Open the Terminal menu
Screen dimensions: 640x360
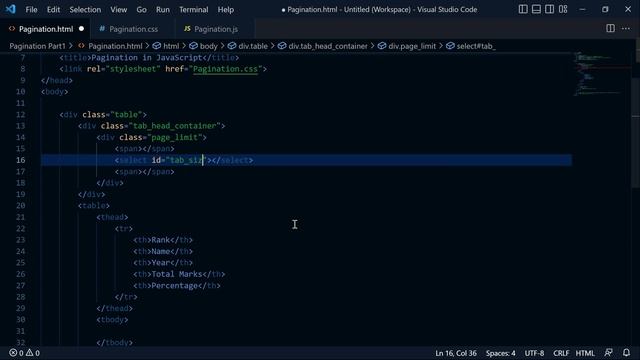click(x=193, y=9)
